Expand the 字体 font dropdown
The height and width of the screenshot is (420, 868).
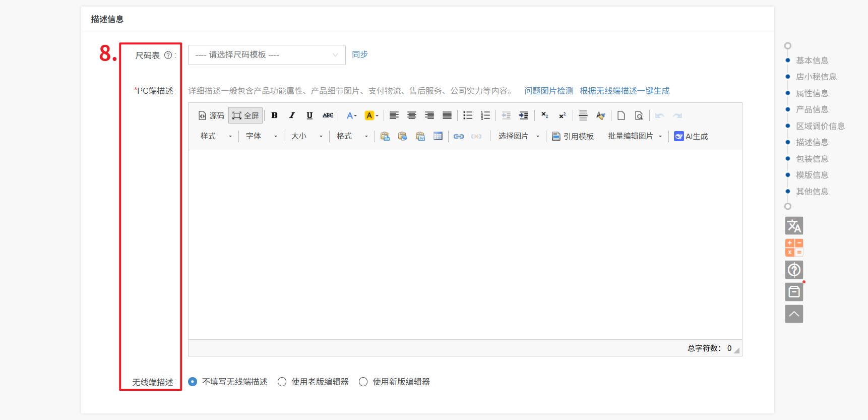click(x=261, y=136)
